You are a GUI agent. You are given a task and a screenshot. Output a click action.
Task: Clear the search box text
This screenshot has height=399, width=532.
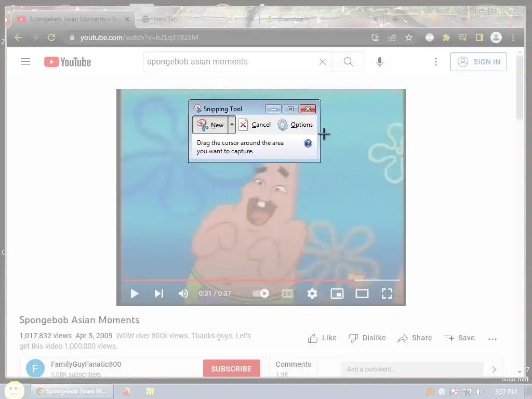[323, 62]
